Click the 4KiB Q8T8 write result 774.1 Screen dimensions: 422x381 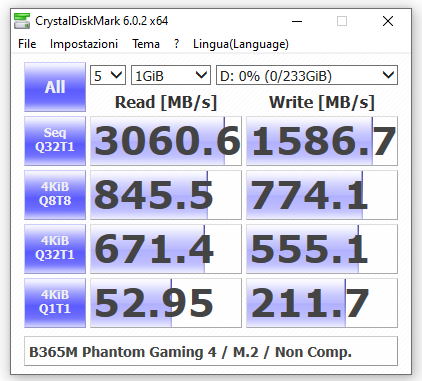[x=322, y=195]
